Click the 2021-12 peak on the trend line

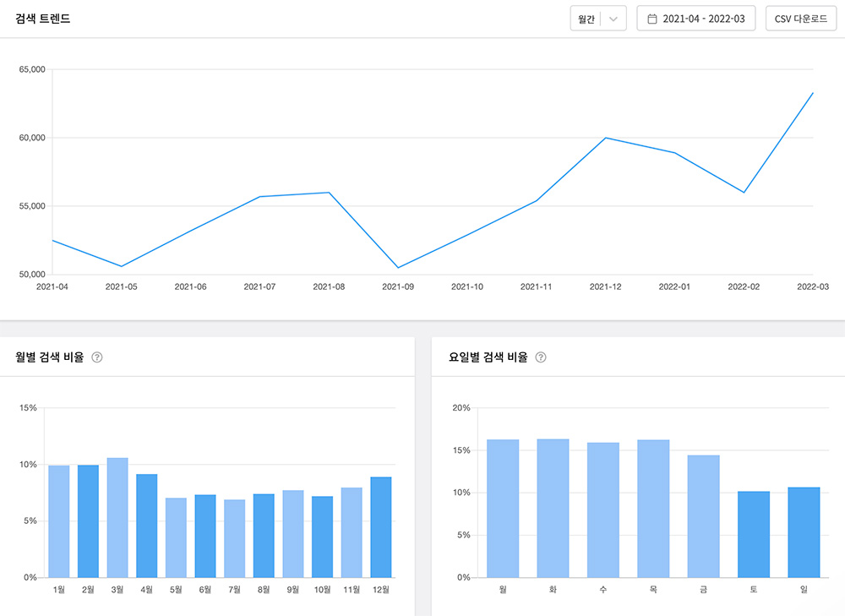tap(606, 138)
